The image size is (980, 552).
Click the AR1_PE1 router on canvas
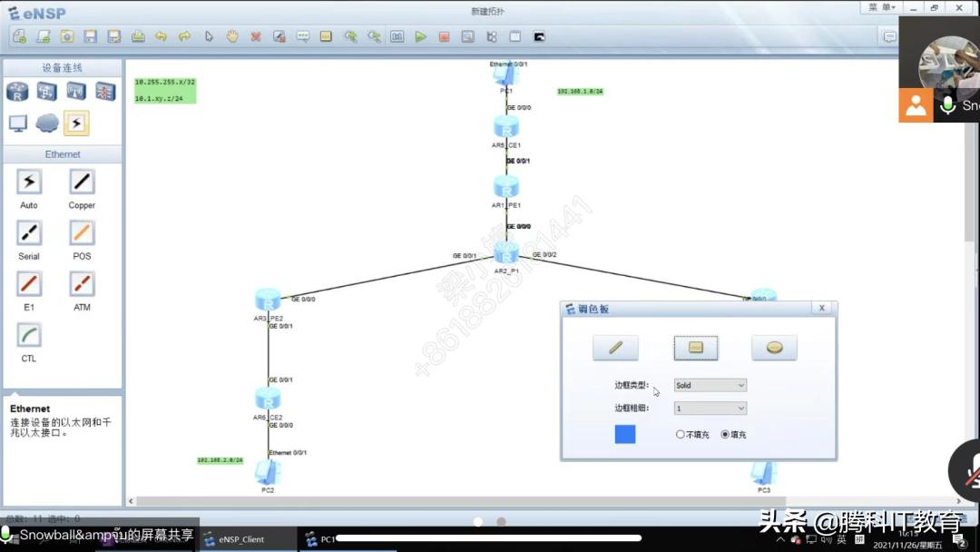[506, 188]
